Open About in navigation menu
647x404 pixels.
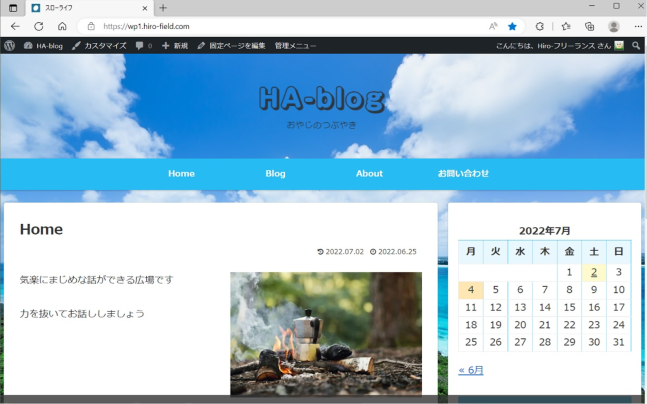(369, 174)
